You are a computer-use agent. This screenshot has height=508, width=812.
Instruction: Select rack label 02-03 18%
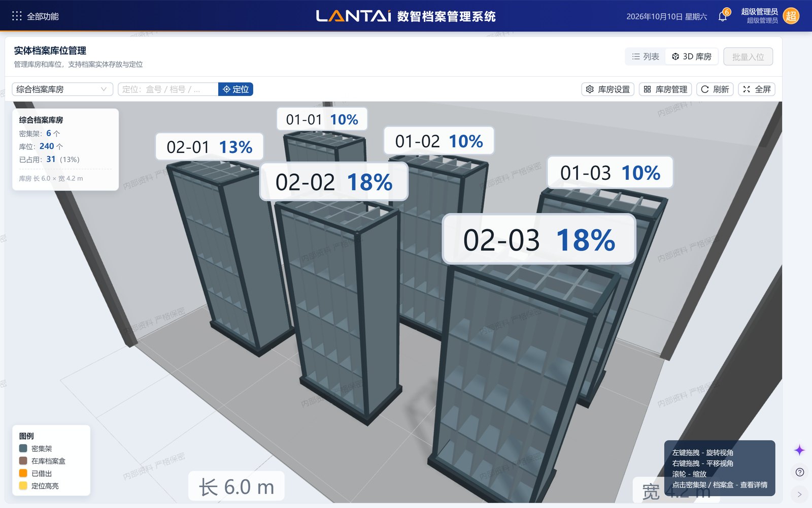point(539,240)
